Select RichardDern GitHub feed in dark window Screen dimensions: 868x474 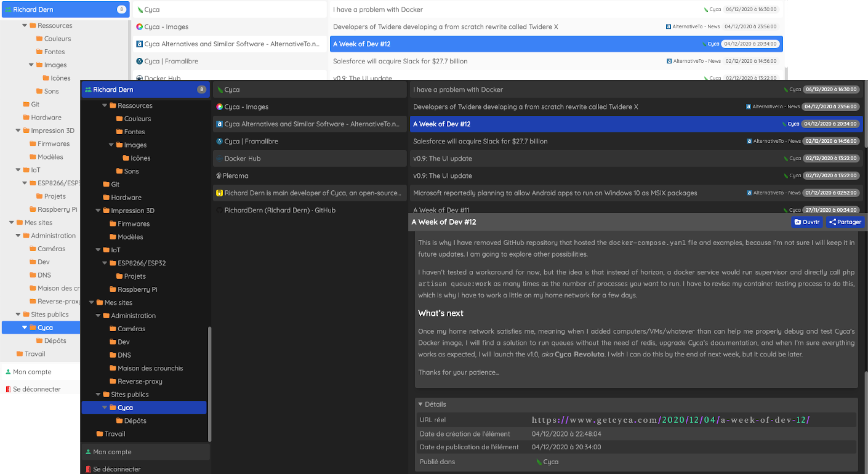tap(310, 211)
